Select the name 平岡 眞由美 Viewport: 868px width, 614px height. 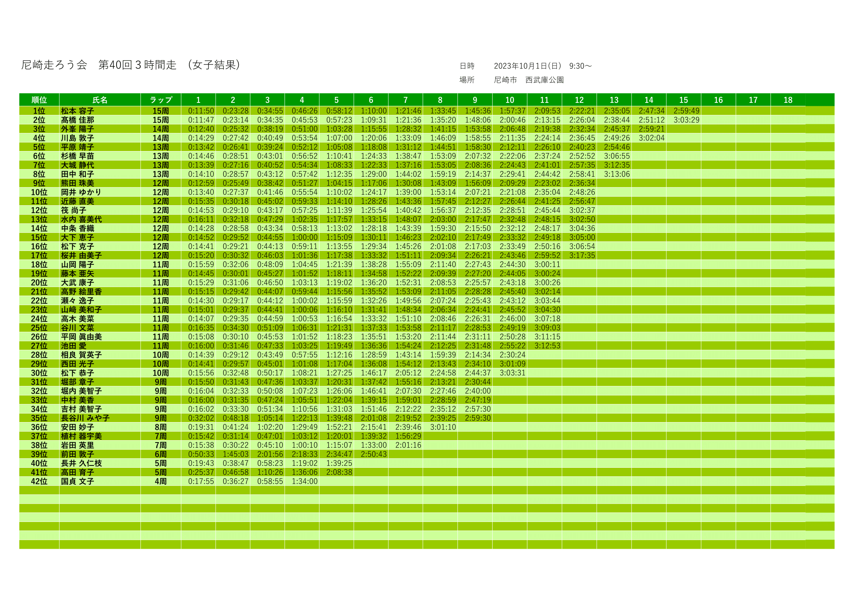pos(81,337)
